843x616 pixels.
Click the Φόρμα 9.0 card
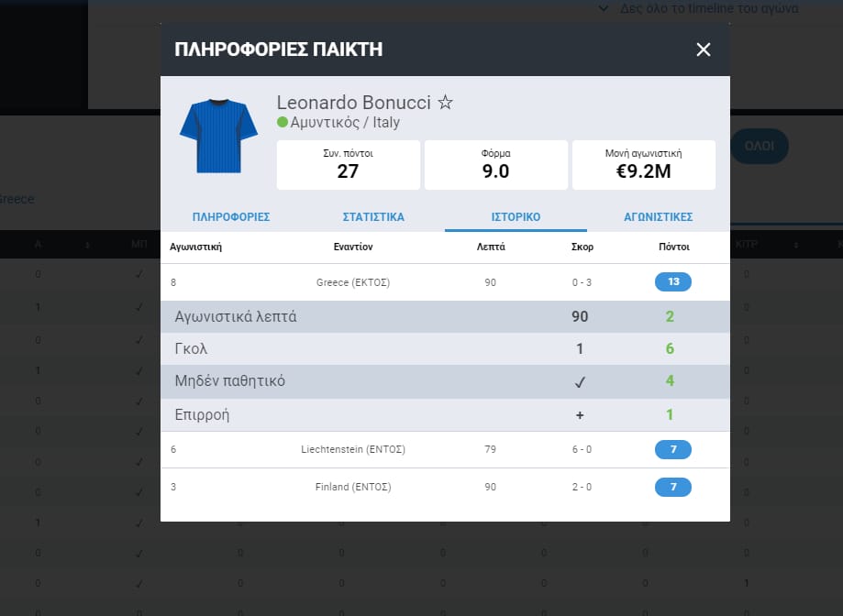[495, 165]
